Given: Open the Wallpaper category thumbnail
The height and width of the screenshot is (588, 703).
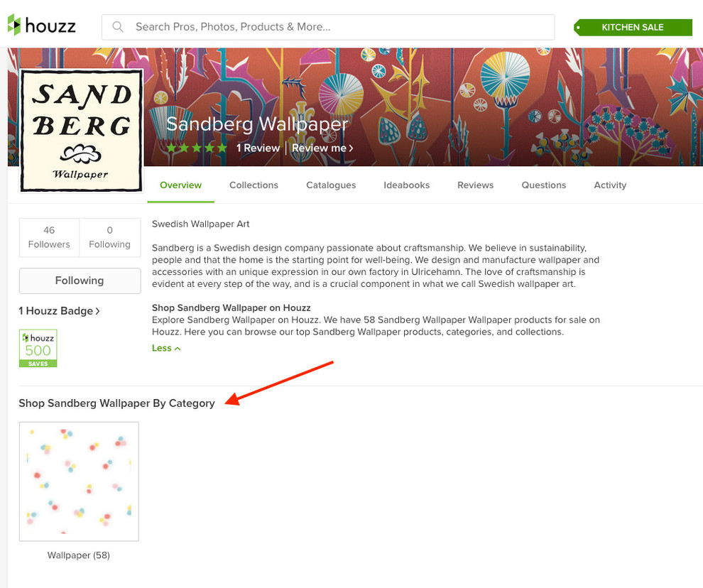Looking at the screenshot, I should click(79, 481).
